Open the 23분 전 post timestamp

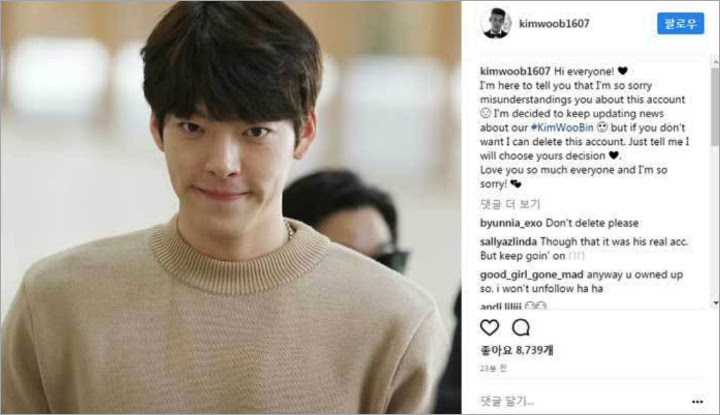[493, 368]
